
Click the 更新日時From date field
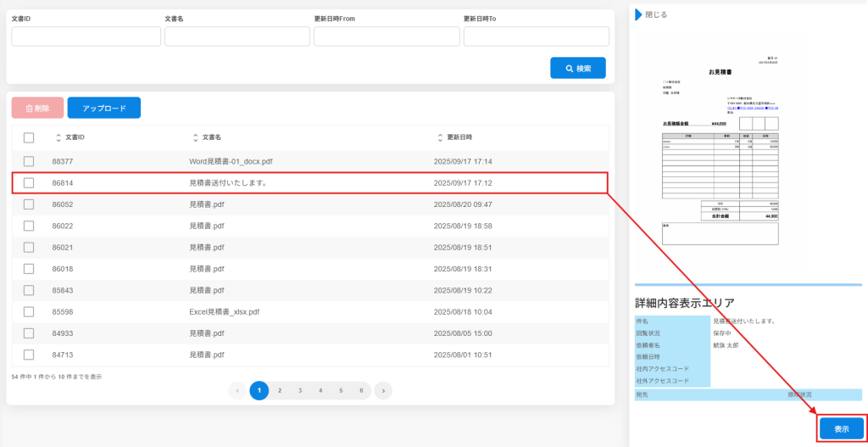[387, 36]
